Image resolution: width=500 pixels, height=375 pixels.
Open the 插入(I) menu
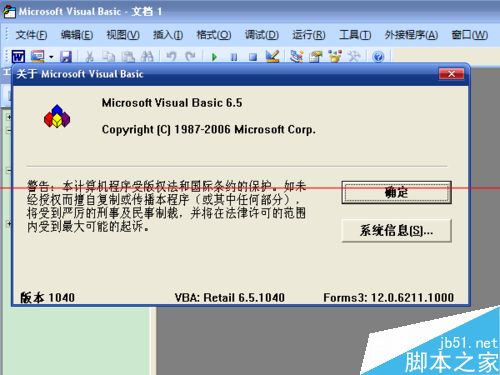point(168,35)
